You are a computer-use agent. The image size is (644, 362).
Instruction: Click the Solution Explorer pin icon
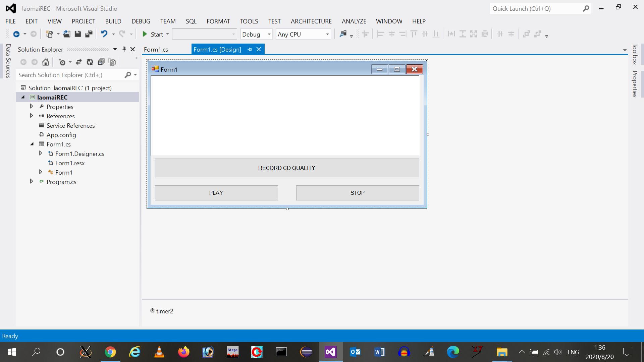(x=124, y=49)
